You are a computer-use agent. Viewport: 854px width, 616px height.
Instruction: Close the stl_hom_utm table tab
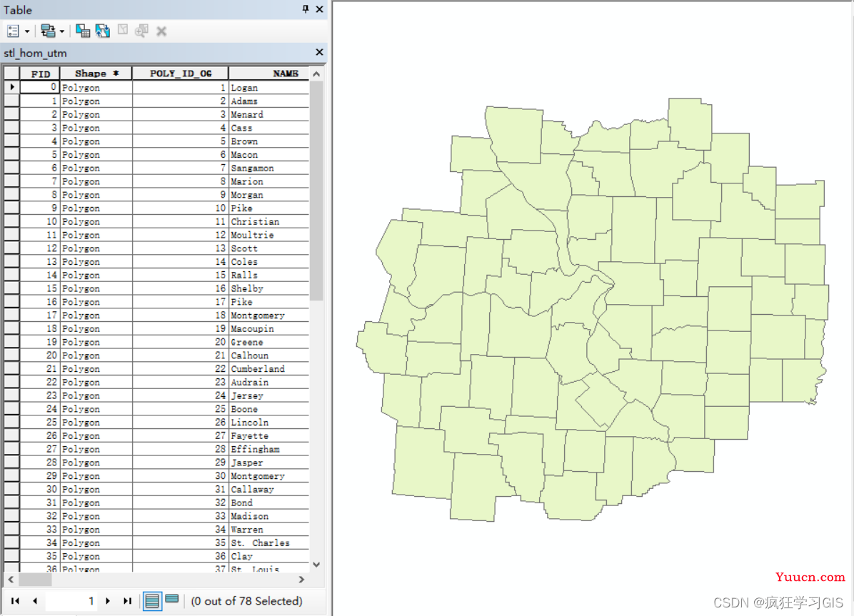tap(320, 52)
